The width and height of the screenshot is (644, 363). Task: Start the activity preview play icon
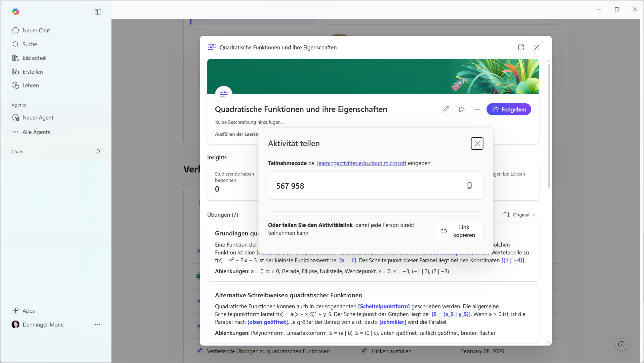462,109
